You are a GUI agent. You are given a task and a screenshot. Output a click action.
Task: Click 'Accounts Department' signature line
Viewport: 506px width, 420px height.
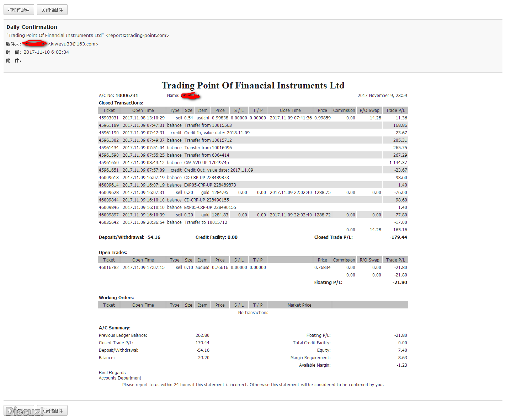120,378
